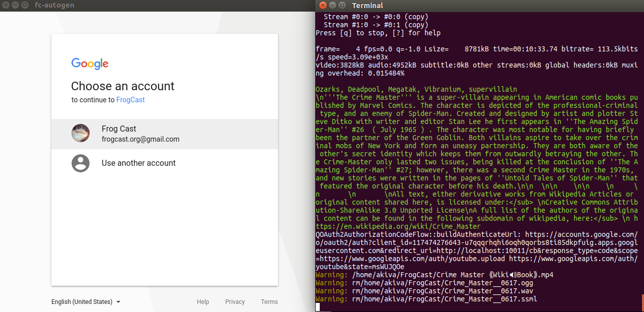Open the FrogCast link
Screen dimensions: 644x312
tap(130, 100)
